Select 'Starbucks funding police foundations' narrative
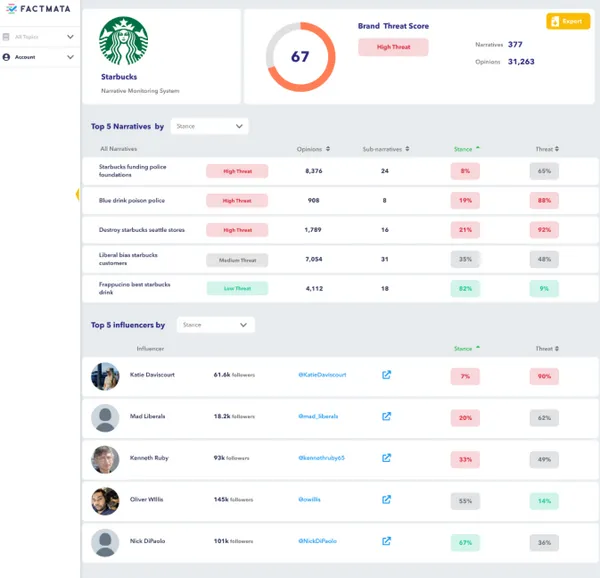The height and width of the screenshot is (578, 600). click(x=132, y=171)
